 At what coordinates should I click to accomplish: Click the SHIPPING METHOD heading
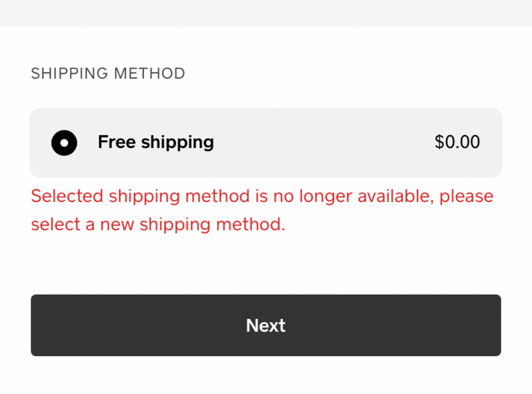pyautogui.click(x=108, y=73)
